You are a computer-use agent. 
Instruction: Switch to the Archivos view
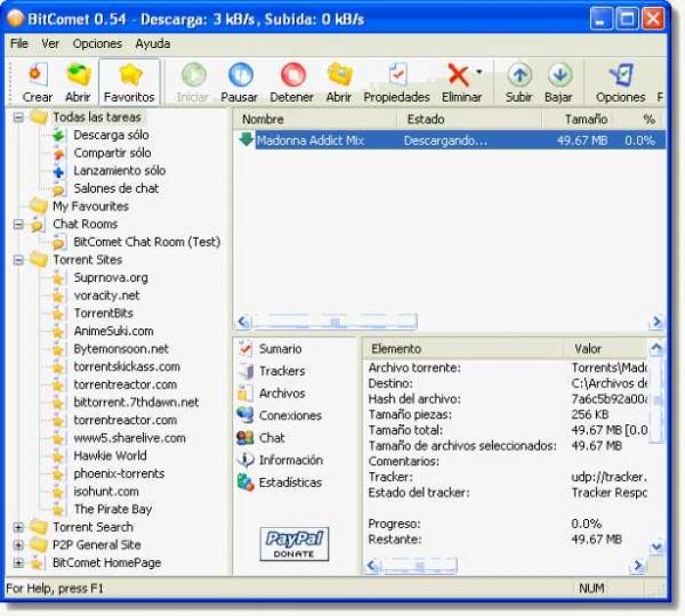coord(272,393)
